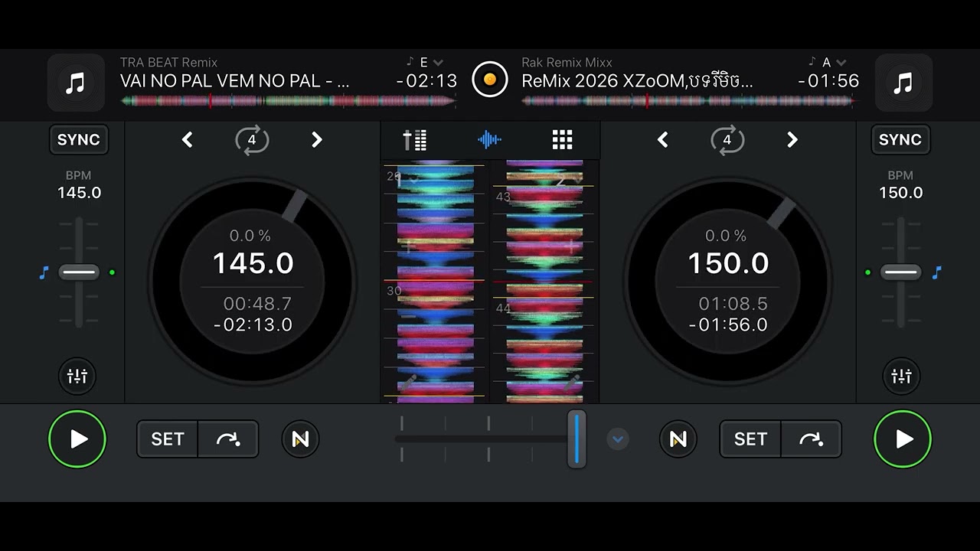Tap left BPM value 145.0 under SYNC

pos(79,193)
